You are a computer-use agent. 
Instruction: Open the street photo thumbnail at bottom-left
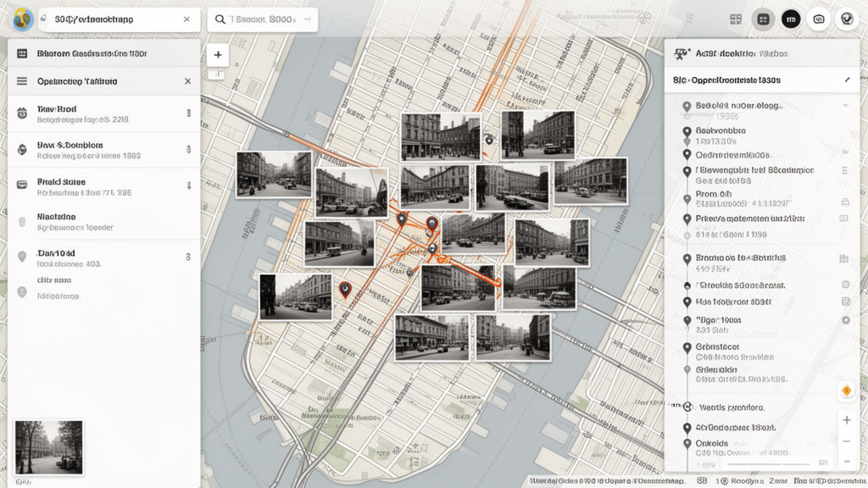(x=49, y=446)
